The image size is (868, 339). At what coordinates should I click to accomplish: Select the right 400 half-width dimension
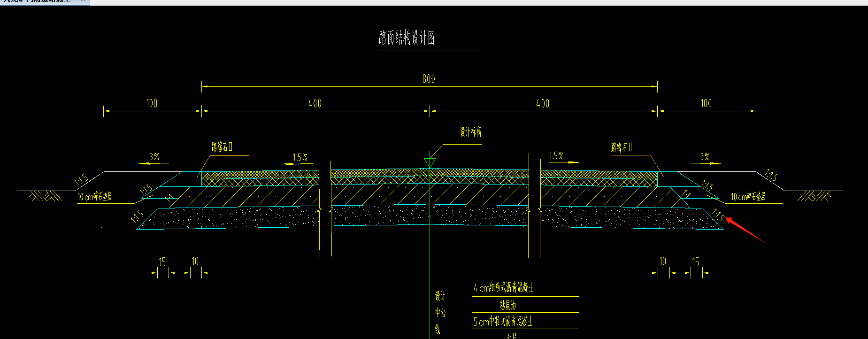(x=543, y=103)
